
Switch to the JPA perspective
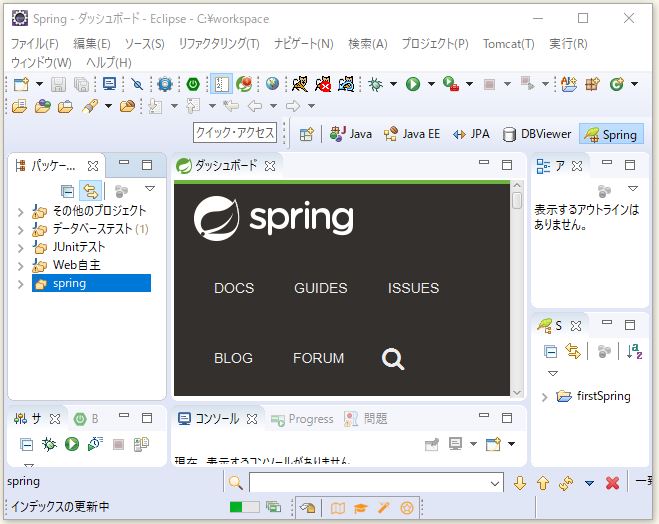click(x=471, y=134)
